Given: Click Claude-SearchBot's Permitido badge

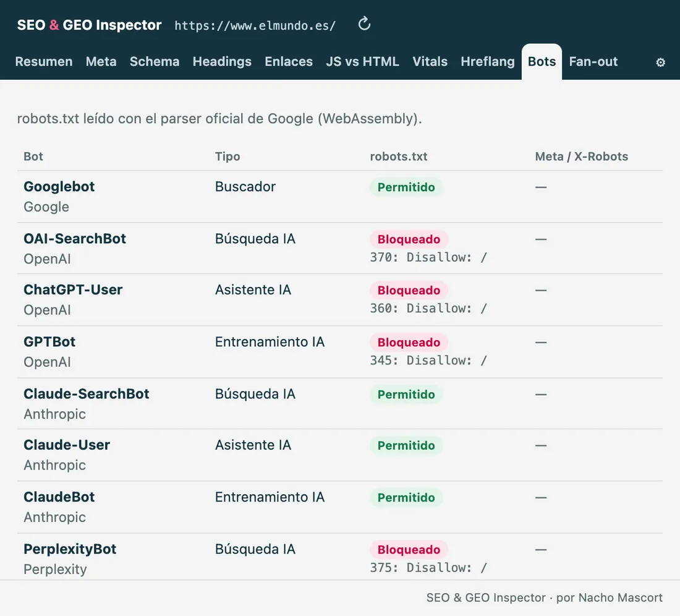Looking at the screenshot, I should coord(406,395).
